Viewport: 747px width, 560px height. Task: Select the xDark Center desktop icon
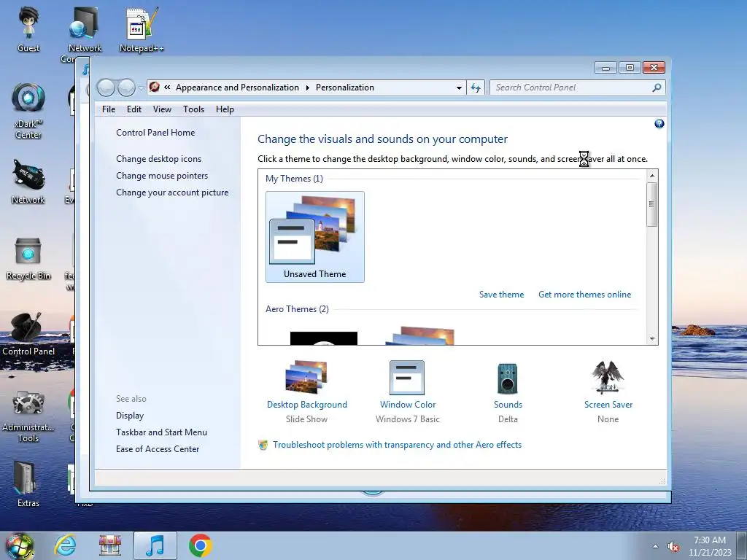[x=28, y=111]
